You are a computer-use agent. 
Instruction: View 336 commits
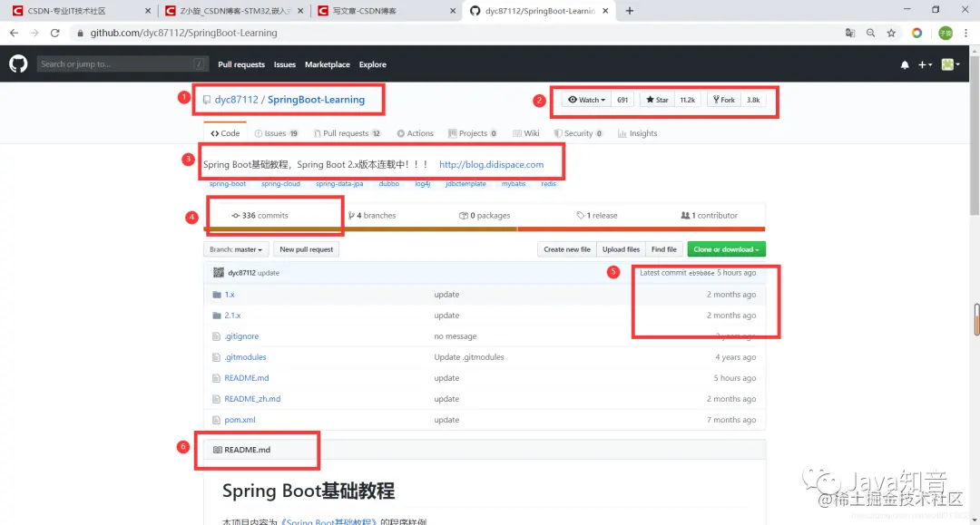260,216
